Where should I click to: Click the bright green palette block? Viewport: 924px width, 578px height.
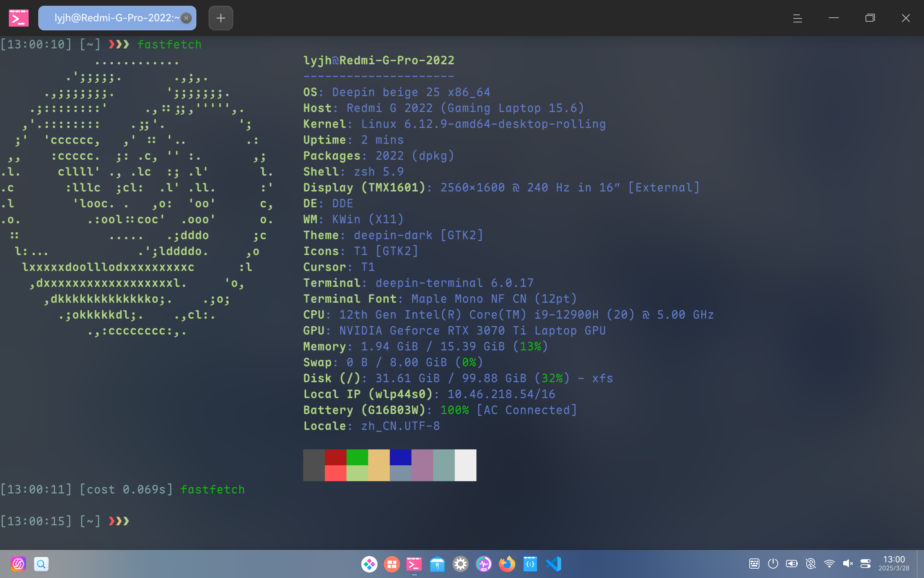[x=357, y=457]
